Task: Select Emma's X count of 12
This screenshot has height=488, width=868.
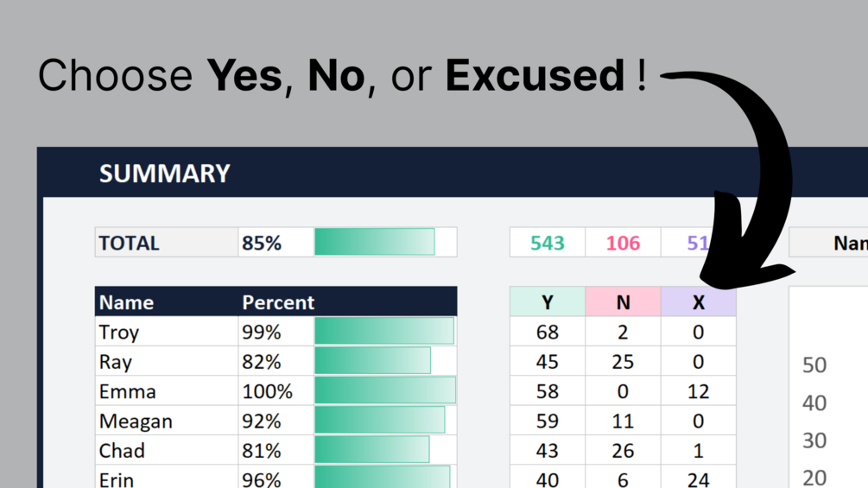Action: [x=698, y=391]
